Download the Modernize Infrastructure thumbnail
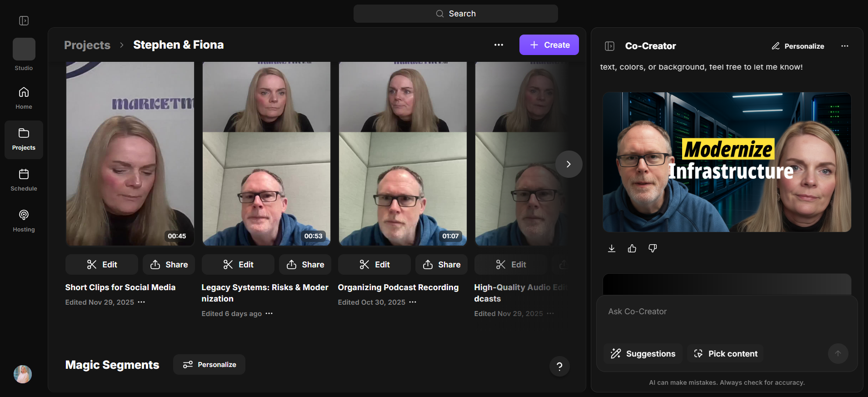This screenshot has width=868, height=397. (612, 248)
